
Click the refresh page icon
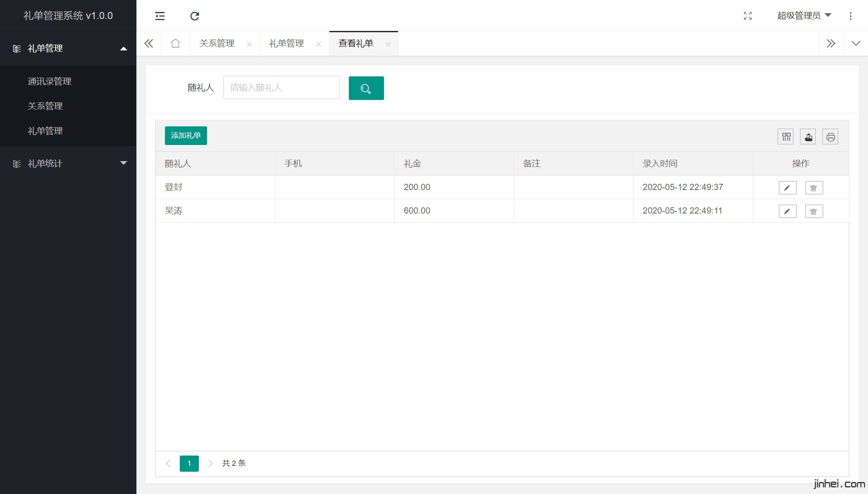(x=195, y=16)
